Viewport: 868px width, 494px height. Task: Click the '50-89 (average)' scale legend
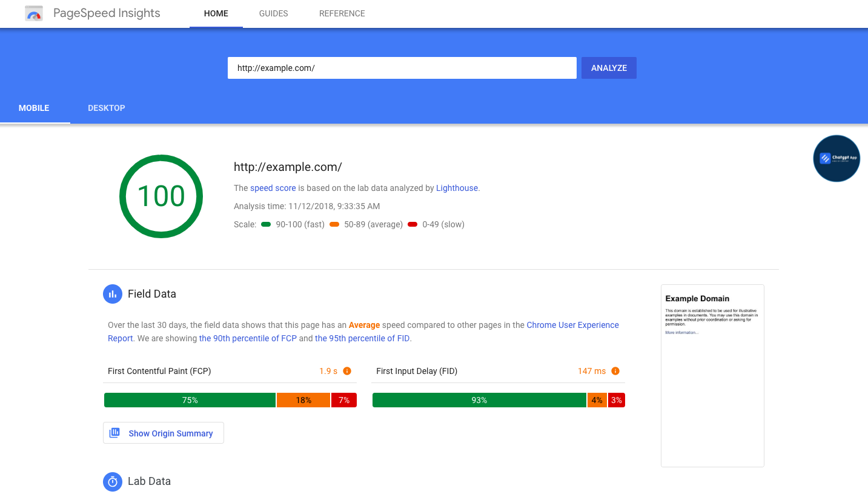366,224
